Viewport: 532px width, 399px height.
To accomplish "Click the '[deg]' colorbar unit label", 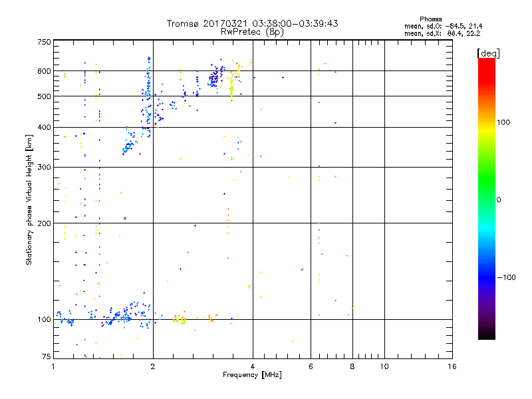I will pyautogui.click(x=488, y=53).
